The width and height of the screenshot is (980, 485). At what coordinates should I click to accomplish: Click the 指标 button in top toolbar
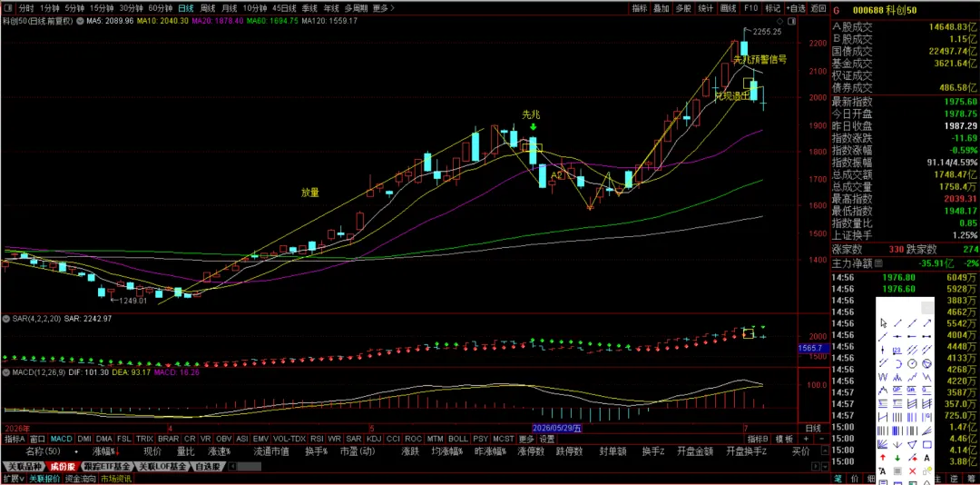point(640,8)
